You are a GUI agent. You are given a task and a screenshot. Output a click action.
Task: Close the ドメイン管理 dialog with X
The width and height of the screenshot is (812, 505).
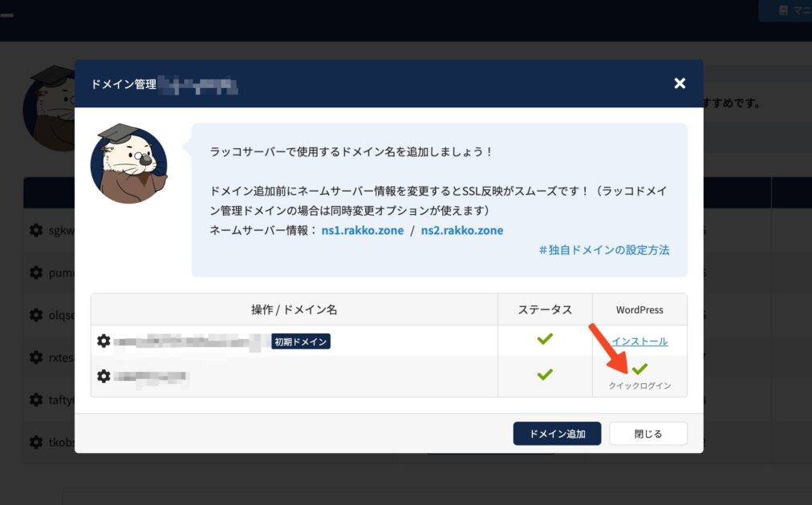tap(680, 83)
